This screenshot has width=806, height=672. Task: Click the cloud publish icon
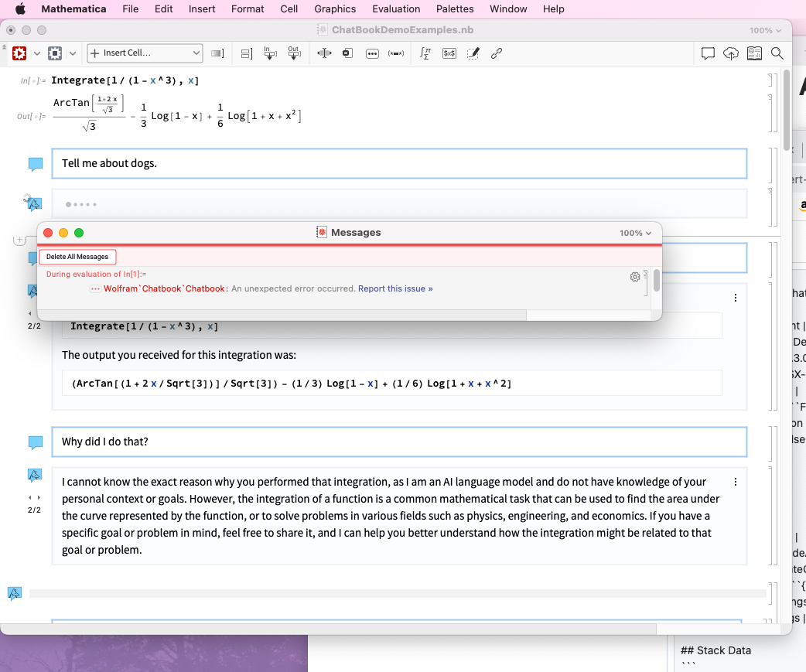click(730, 53)
